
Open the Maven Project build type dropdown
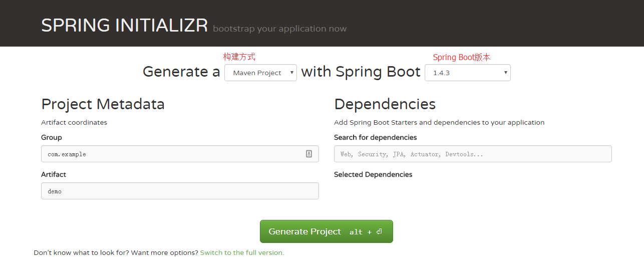pos(260,73)
